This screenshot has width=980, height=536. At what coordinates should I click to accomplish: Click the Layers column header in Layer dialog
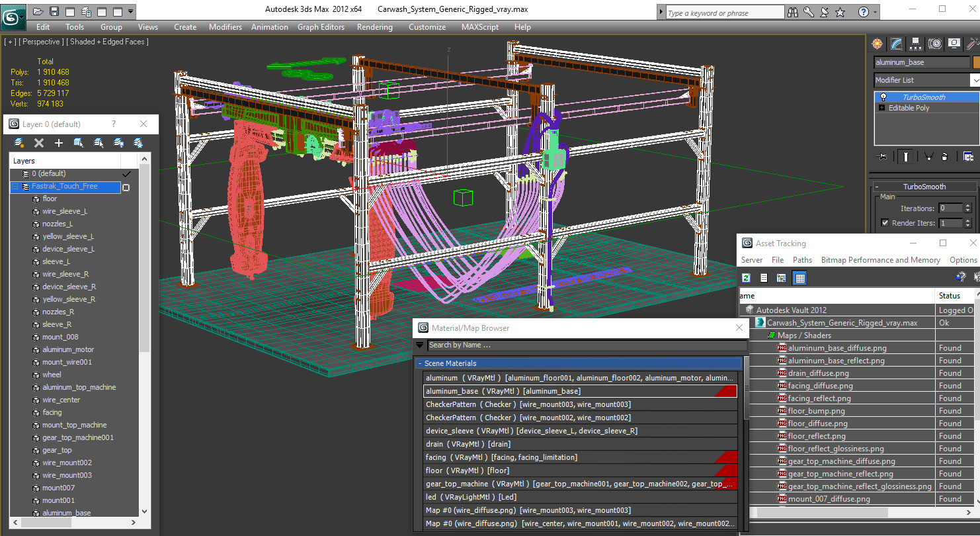[65, 161]
